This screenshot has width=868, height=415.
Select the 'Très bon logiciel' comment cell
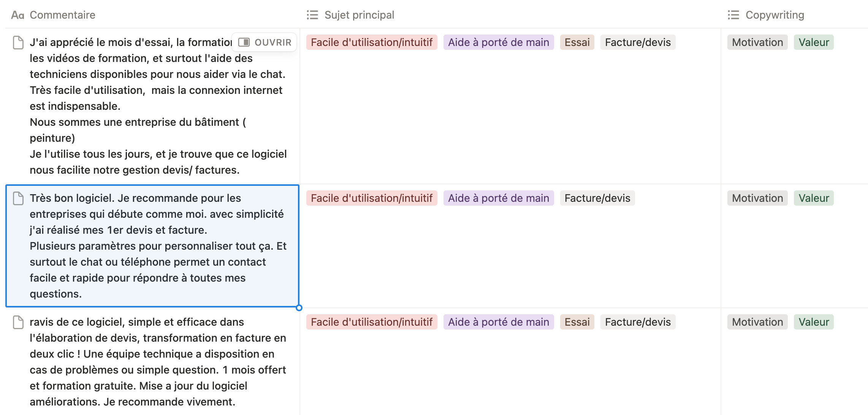(152, 246)
